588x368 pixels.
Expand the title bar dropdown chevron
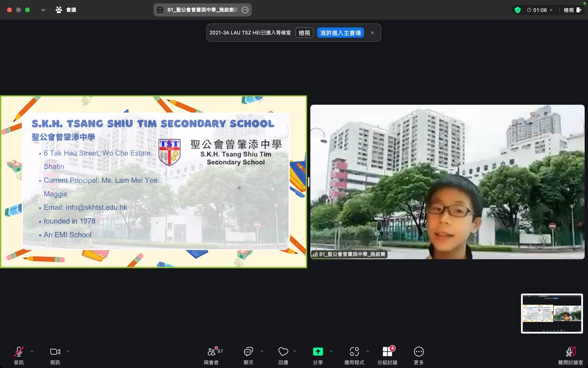[43, 10]
